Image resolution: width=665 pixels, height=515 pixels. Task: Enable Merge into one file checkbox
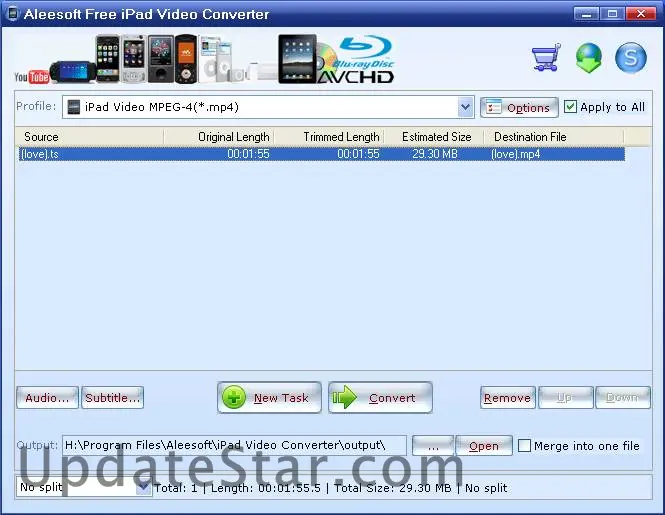(x=524, y=445)
